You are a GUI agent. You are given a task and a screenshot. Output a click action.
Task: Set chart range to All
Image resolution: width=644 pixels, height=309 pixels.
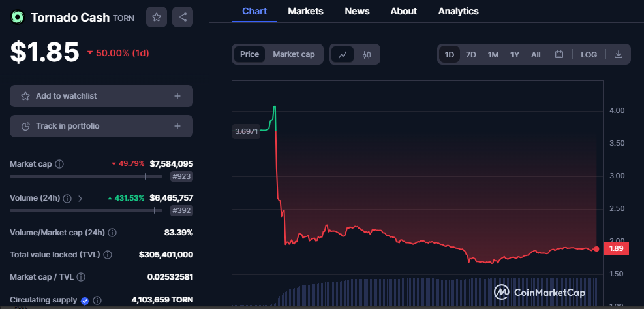click(x=536, y=54)
